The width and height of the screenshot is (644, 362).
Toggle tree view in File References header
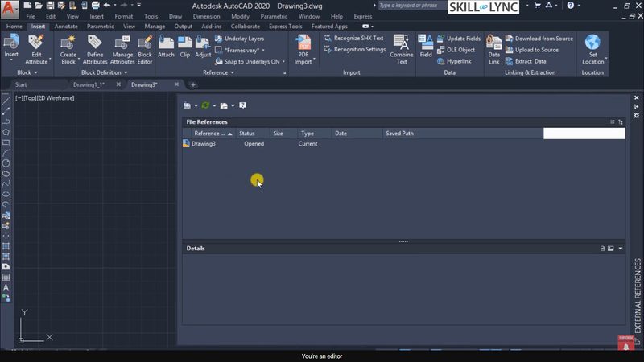coord(621,121)
